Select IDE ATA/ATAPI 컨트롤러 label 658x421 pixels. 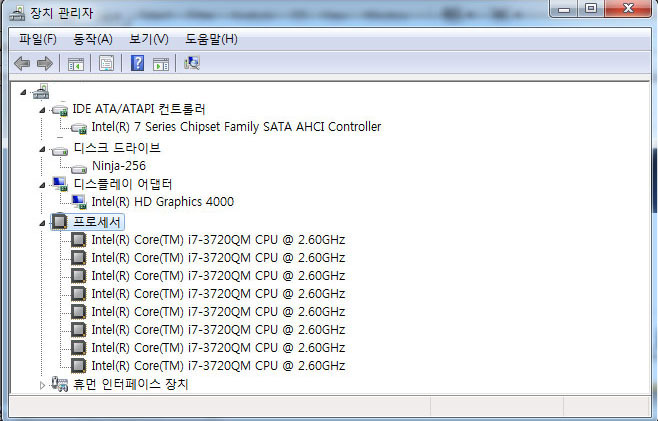(x=138, y=109)
